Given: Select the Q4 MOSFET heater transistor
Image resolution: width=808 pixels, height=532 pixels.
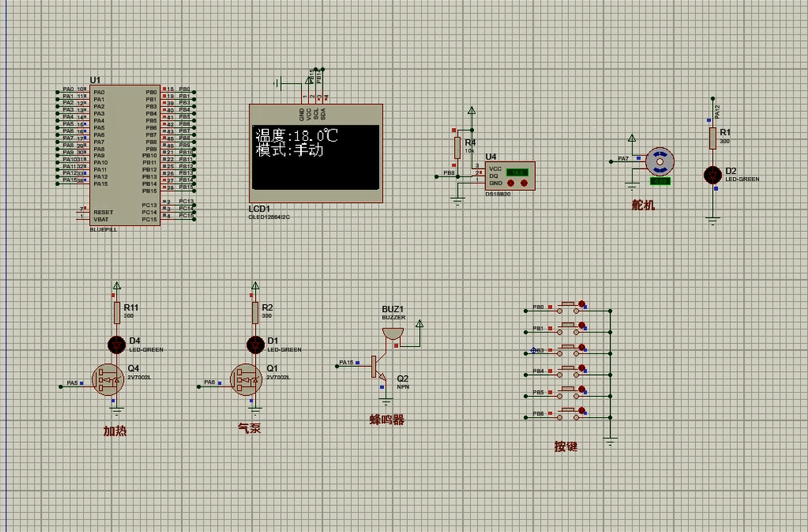Looking at the screenshot, I should (107, 378).
